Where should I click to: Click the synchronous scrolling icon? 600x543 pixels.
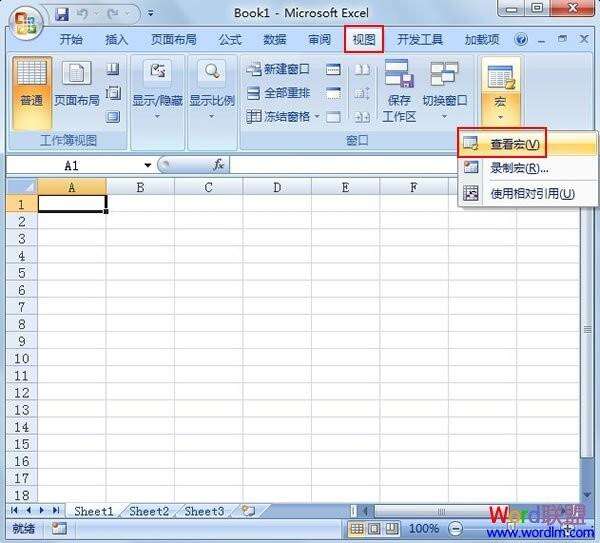tap(362, 93)
